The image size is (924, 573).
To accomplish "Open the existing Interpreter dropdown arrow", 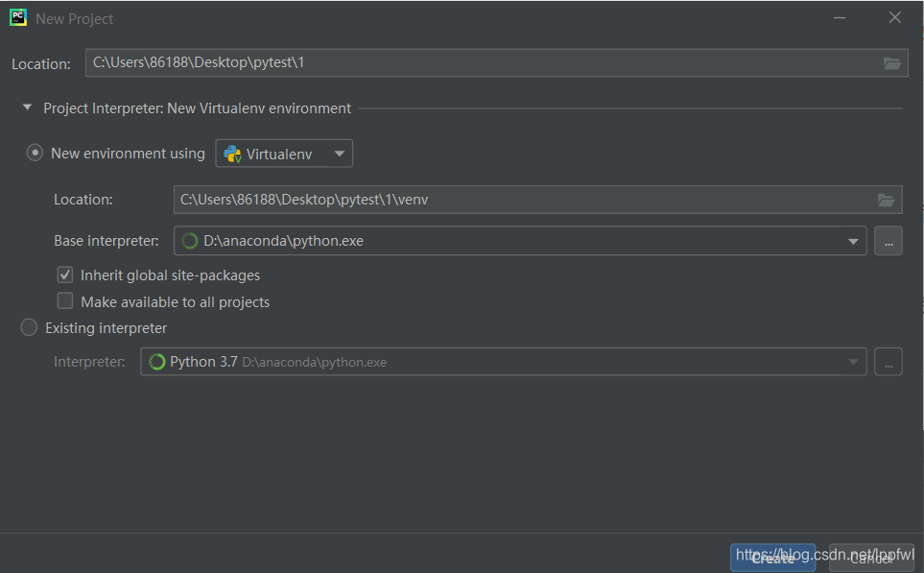I will tap(853, 362).
